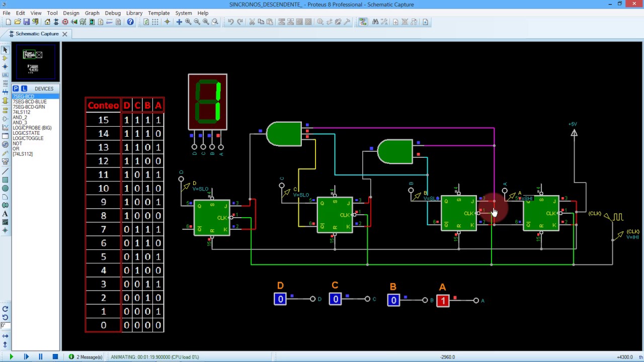644x362 pixels.
Task: Click the DEVICES list header
Action: tap(44, 88)
